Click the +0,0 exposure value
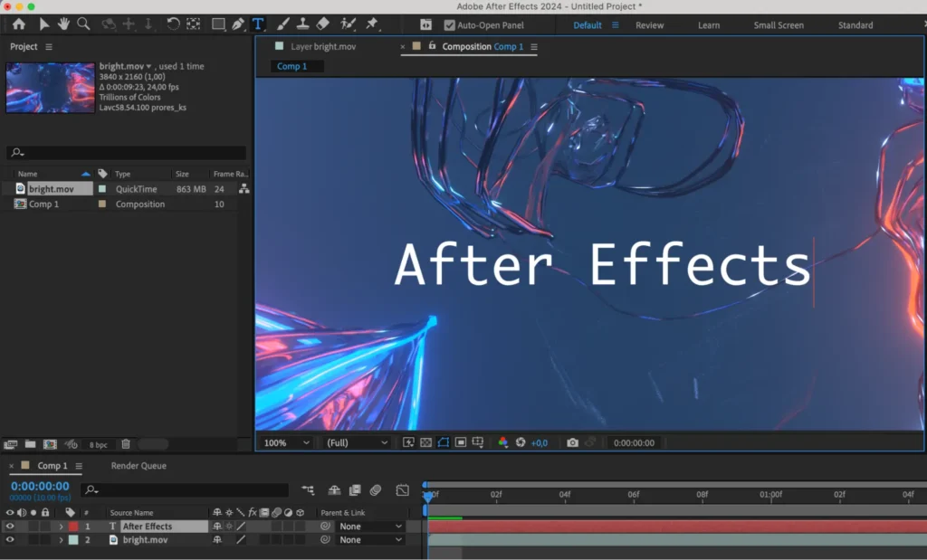 click(540, 442)
